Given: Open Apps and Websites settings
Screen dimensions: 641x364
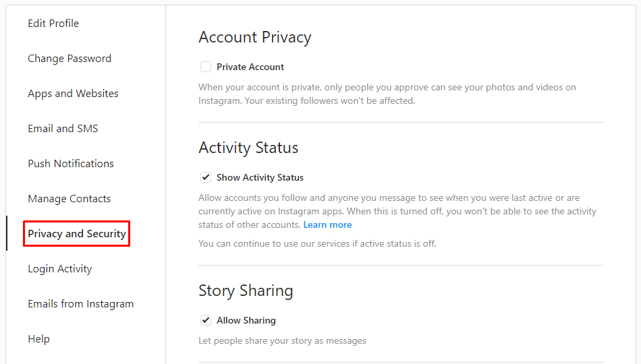Looking at the screenshot, I should click(73, 94).
